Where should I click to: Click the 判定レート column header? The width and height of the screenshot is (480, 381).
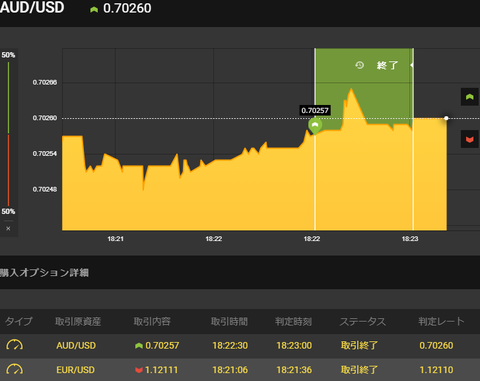(x=441, y=321)
